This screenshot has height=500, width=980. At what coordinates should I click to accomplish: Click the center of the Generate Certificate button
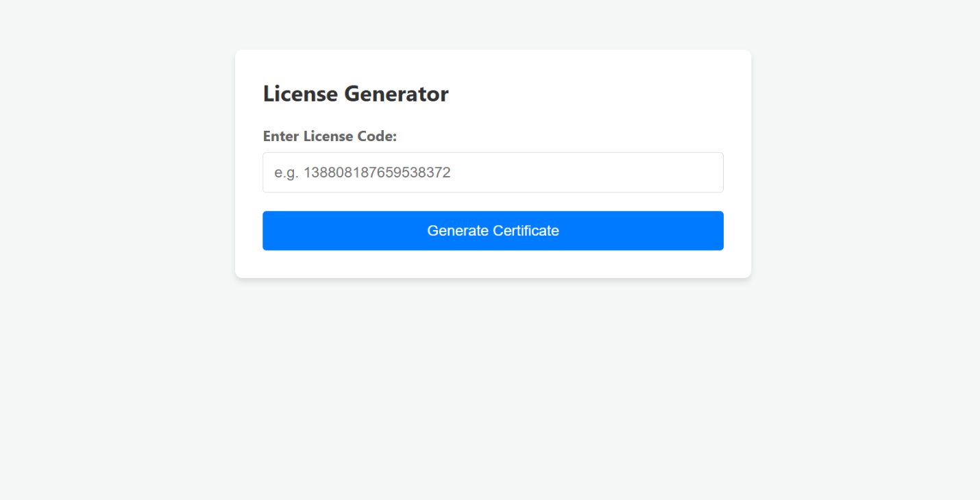click(x=493, y=230)
